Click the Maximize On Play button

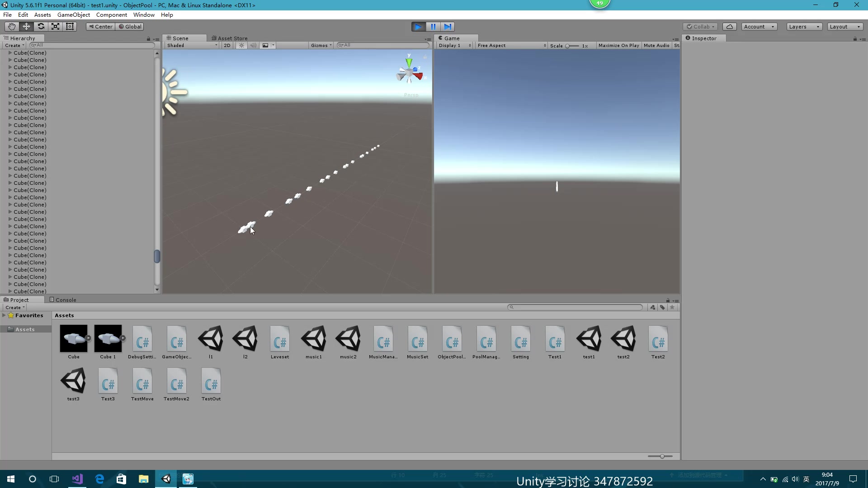point(618,45)
